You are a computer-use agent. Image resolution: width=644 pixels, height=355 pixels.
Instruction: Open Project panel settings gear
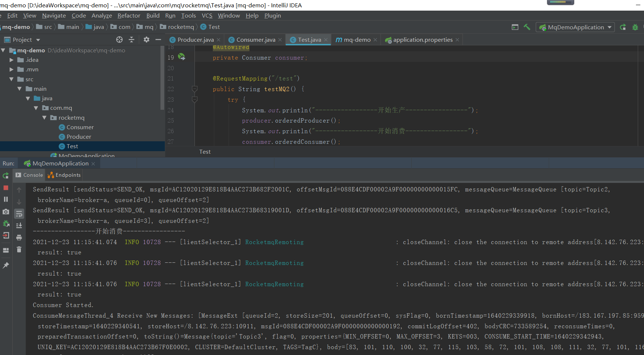coord(147,40)
